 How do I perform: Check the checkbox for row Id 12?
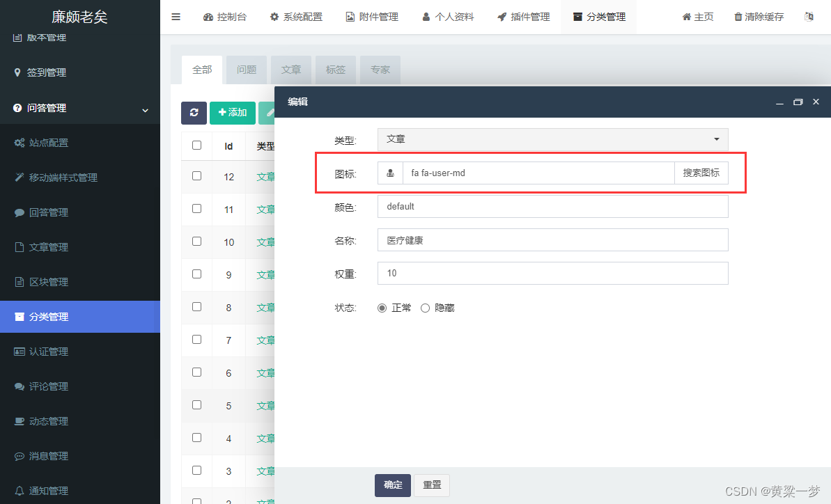pos(196,177)
